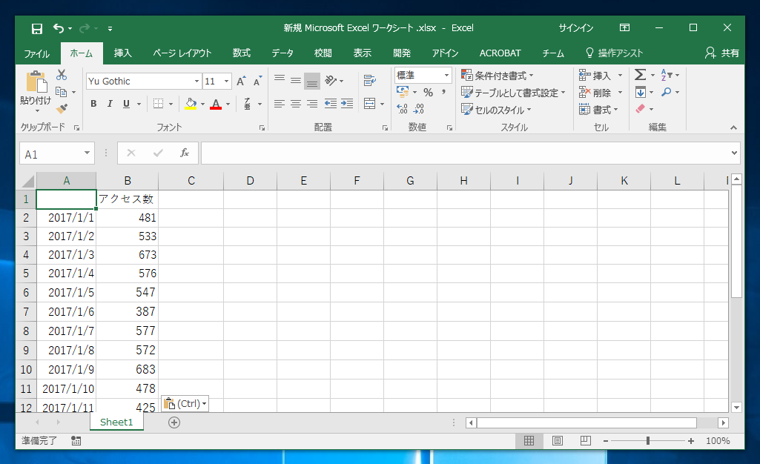Click the Save icon in title bar
The image size is (760, 464).
pos(37,28)
